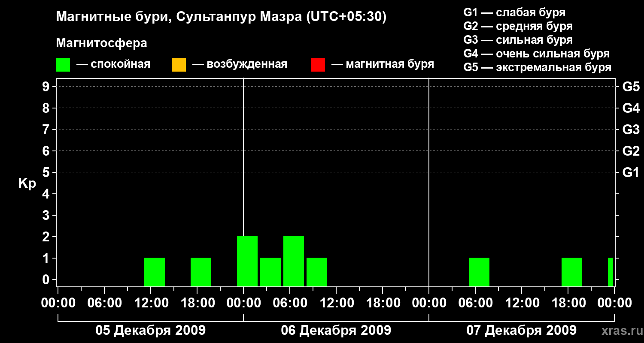644x343 pixels.
Task: Click the '06 Декабря 2009' date label
Action: tap(336, 331)
